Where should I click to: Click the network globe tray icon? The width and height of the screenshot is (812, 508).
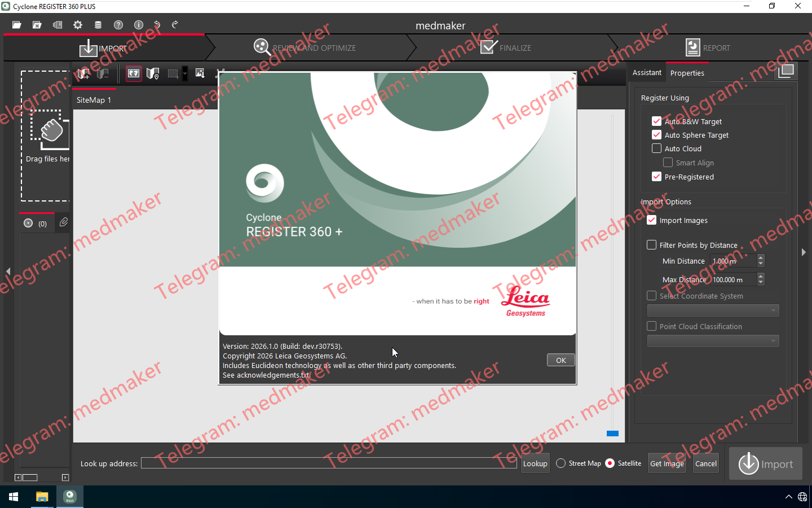coord(802,497)
